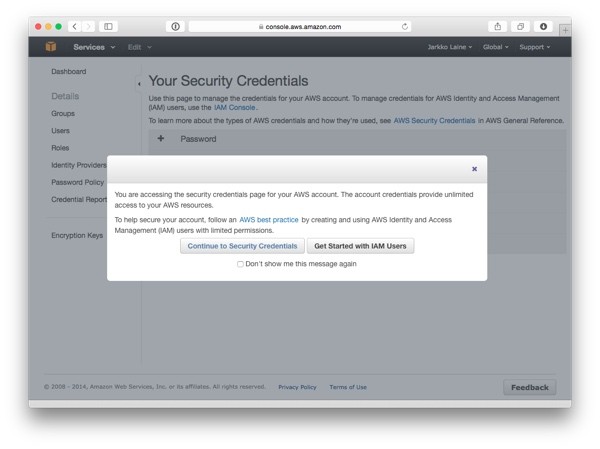Open Terms of Use footer link
Screen dimensions: 600x449
point(348,387)
